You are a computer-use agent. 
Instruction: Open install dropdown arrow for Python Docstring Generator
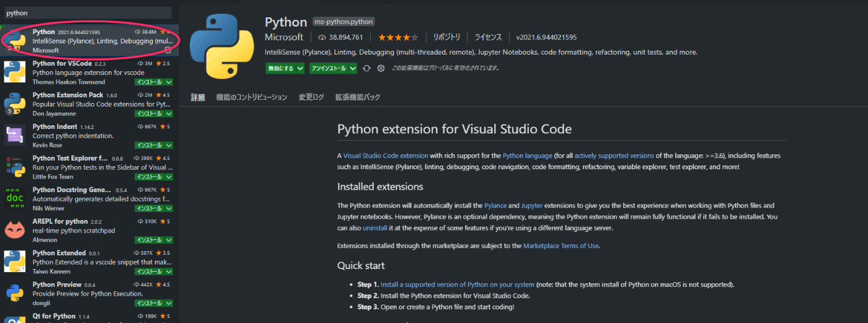pos(169,208)
